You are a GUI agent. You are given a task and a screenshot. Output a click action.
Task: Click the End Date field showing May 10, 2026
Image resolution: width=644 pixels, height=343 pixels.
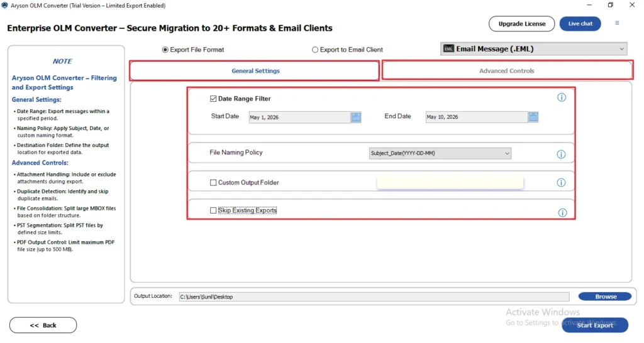click(x=477, y=117)
